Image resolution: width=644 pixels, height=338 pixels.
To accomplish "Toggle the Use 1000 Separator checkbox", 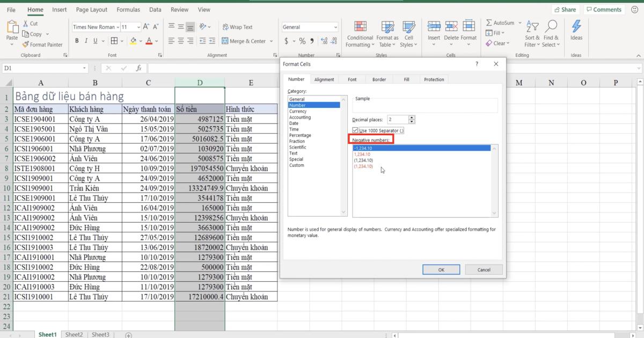I will (356, 130).
